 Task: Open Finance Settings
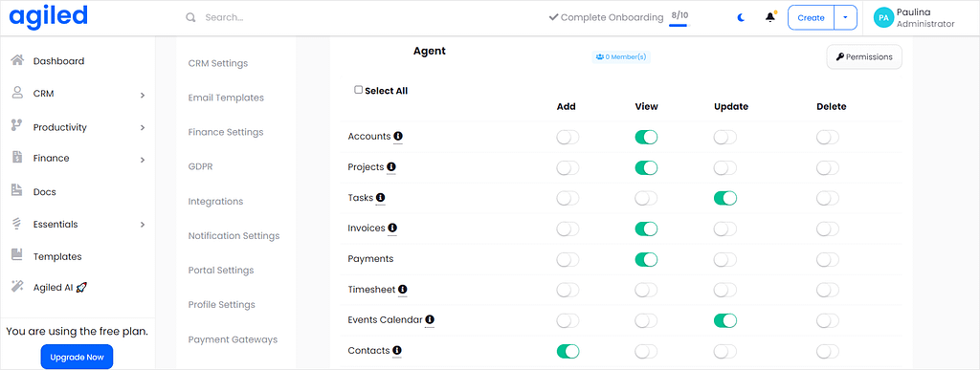[x=226, y=132]
